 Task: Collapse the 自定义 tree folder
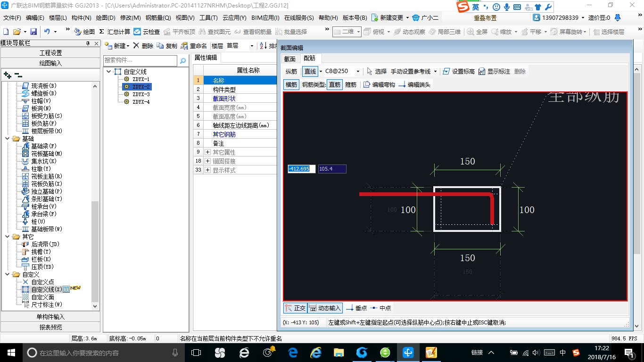[x=8, y=274]
